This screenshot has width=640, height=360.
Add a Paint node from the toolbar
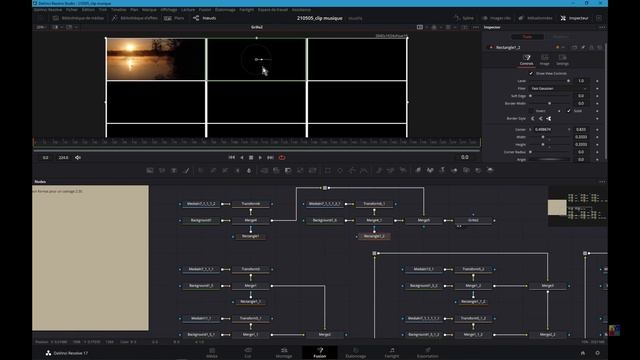[186, 170]
